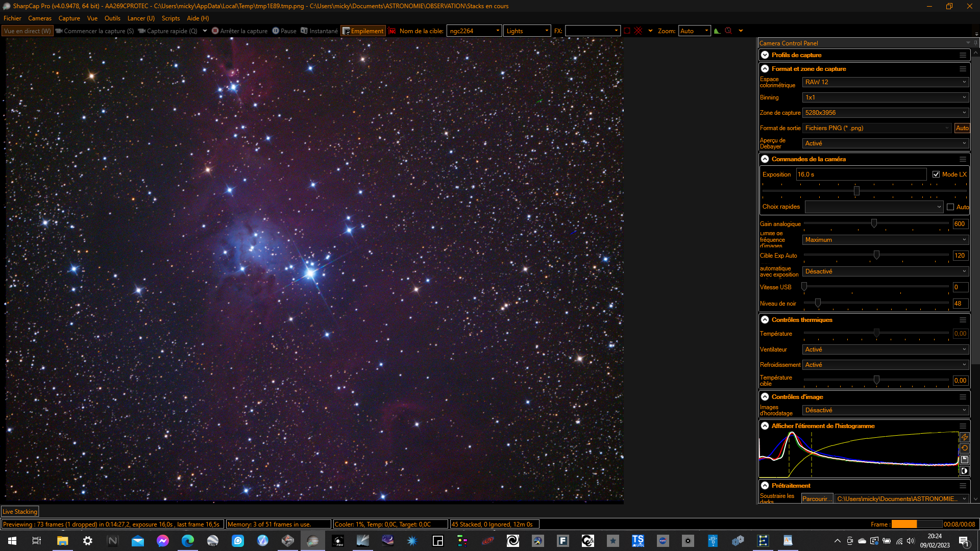Click the FX selection area rectangle icon

tap(627, 31)
